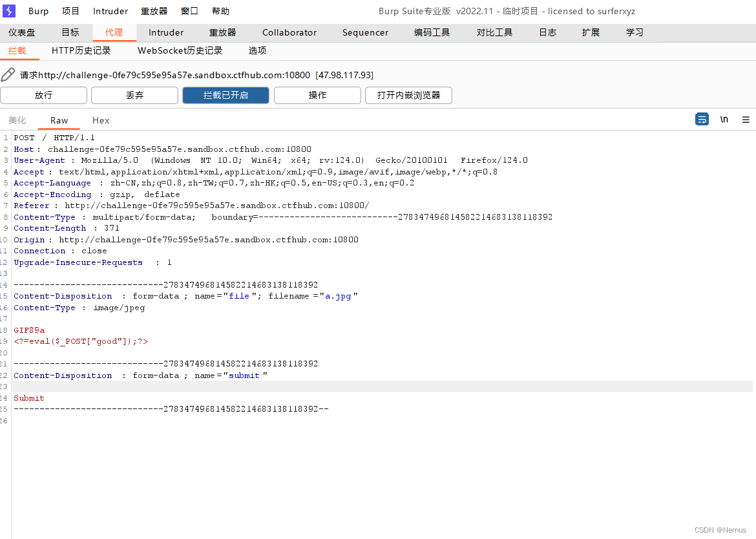The height and width of the screenshot is (539, 756).
Task: Click the Origin header line
Action: click(186, 240)
